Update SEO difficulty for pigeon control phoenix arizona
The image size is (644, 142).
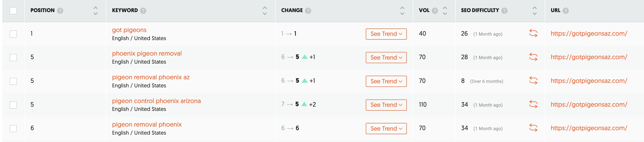[x=533, y=105]
